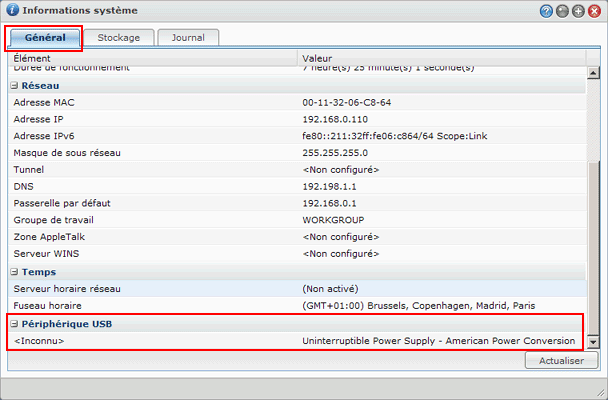
Task: Click the Valeur column header
Action: click(442, 58)
